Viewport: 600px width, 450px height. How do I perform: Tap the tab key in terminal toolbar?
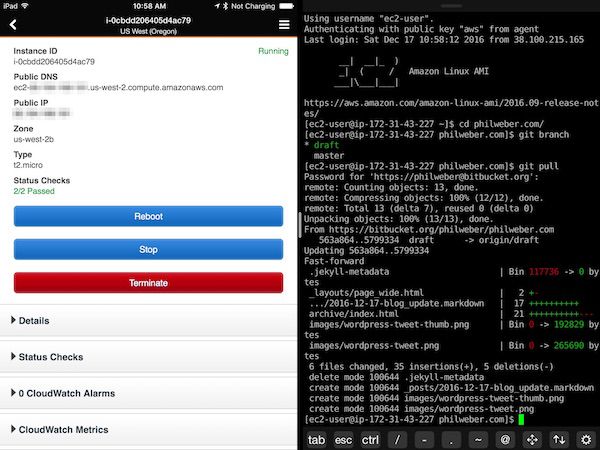(x=316, y=440)
